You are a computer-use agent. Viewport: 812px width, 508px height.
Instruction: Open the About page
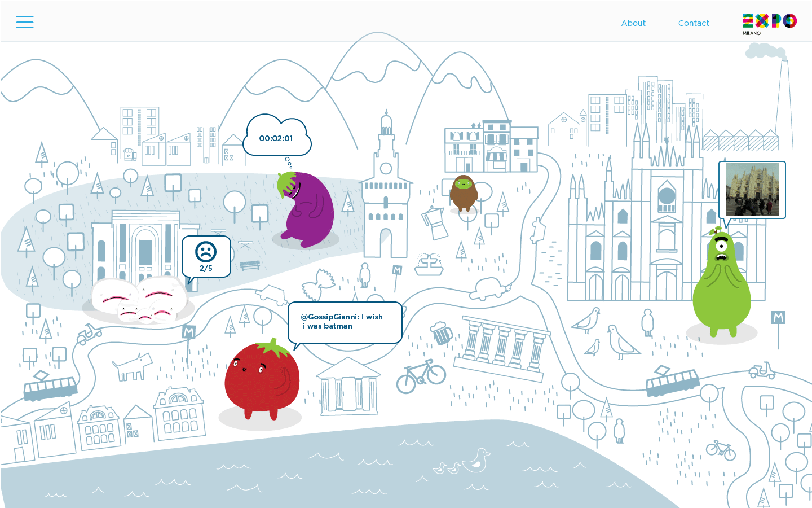coord(633,23)
